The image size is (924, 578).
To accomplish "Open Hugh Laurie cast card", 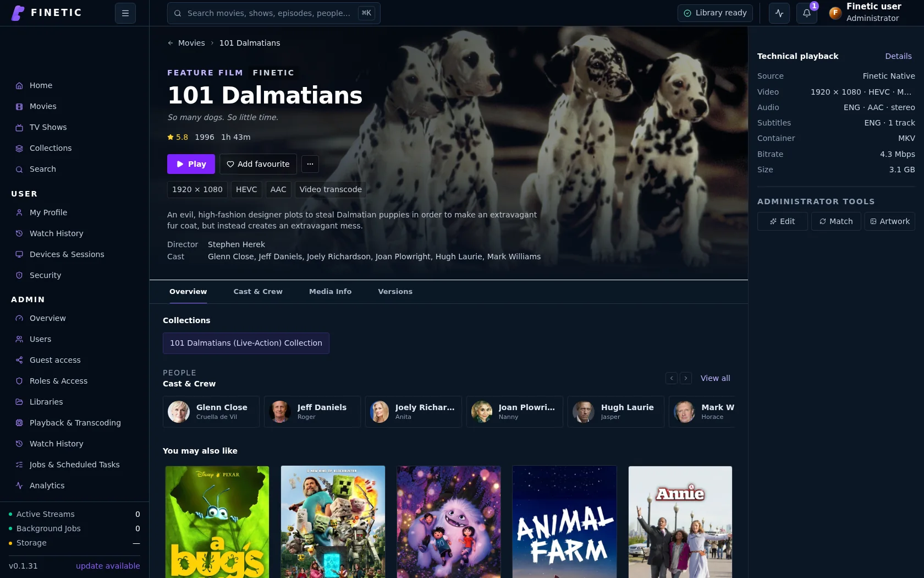I will click(x=616, y=412).
